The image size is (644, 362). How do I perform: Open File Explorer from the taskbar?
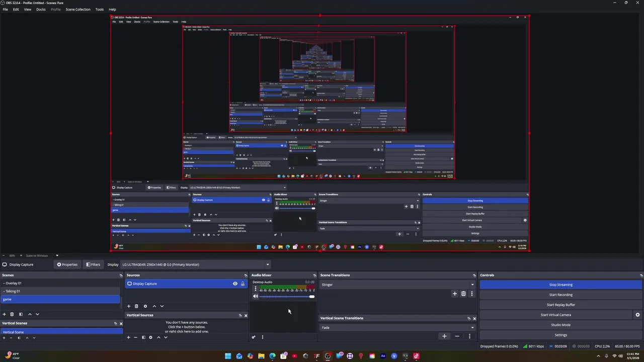(261, 356)
